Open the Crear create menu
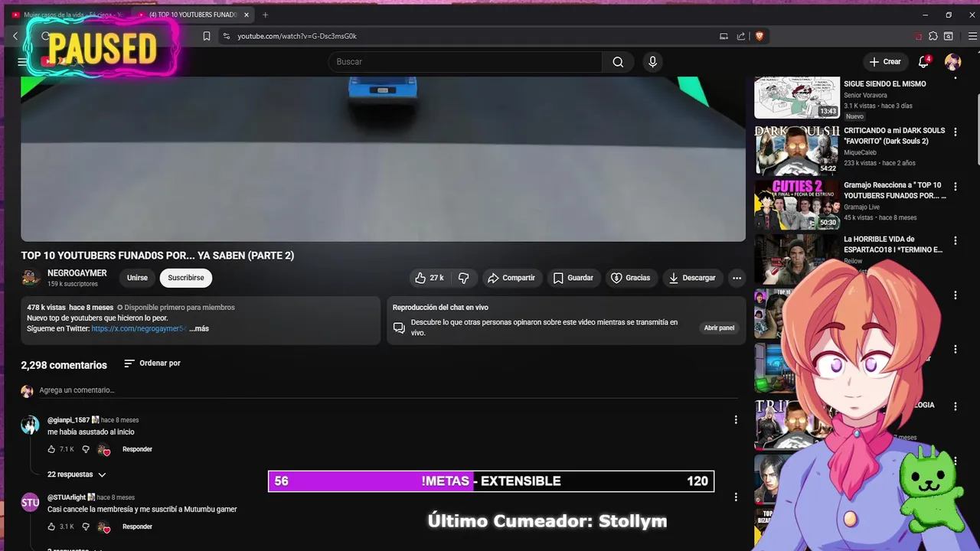Image resolution: width=980 pixels, height=551 pixels. tap(885, 62)
